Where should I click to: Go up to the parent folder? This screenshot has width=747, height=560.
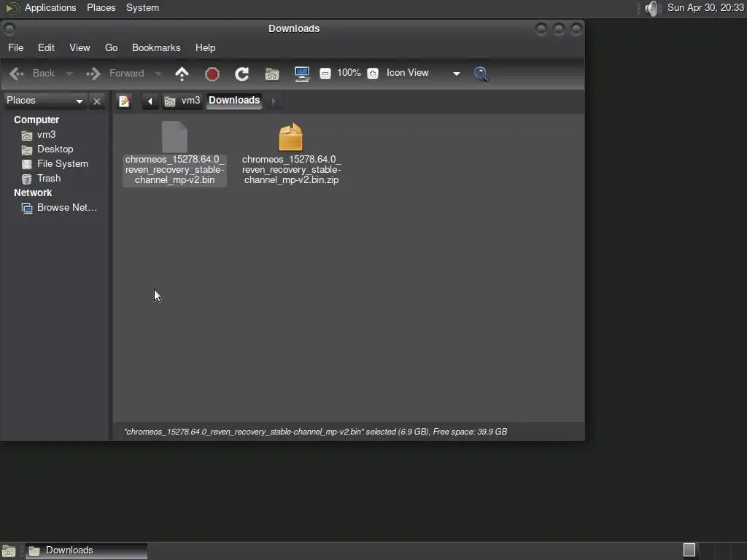coord(182,74)
